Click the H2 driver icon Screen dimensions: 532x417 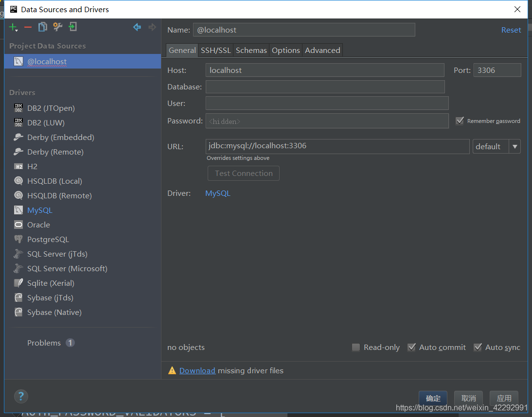18,167
